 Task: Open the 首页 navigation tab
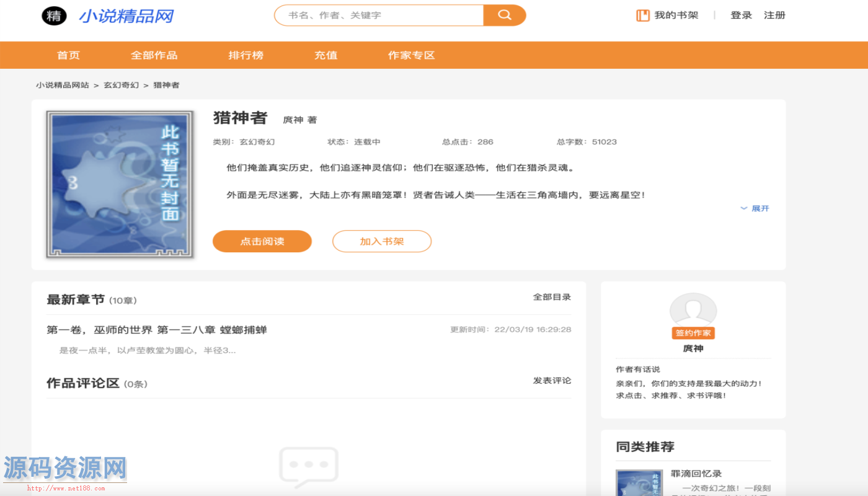tap(68, 55)
